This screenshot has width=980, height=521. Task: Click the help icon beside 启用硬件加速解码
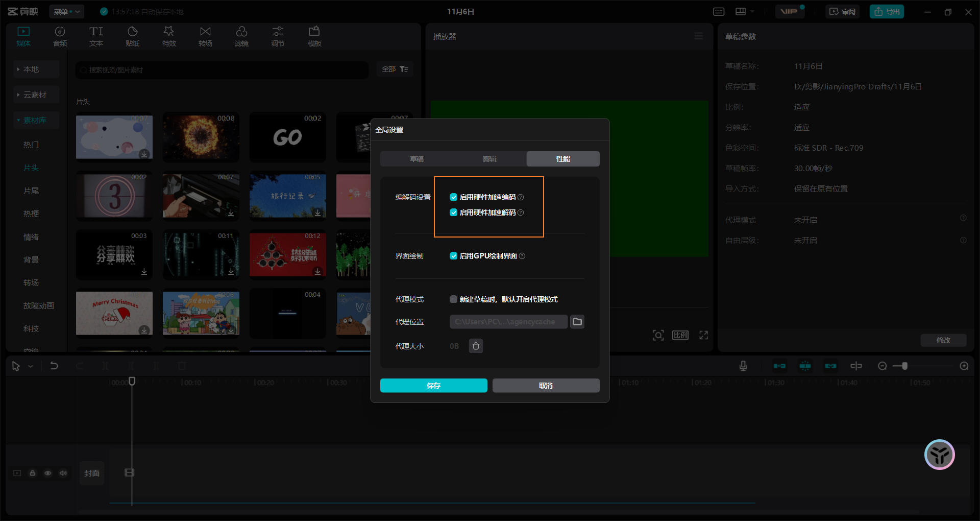pos(521,212)
